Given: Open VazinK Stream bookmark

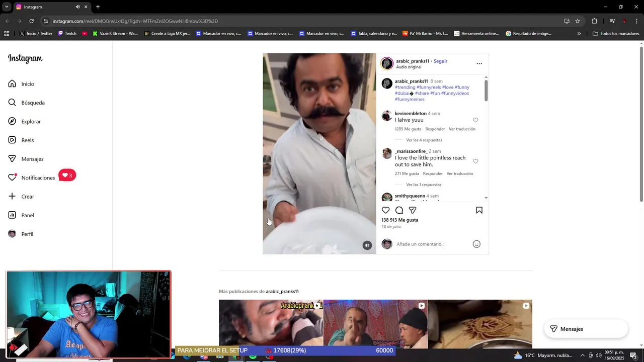Looking at the screenshot, I should tap(115, 34).
